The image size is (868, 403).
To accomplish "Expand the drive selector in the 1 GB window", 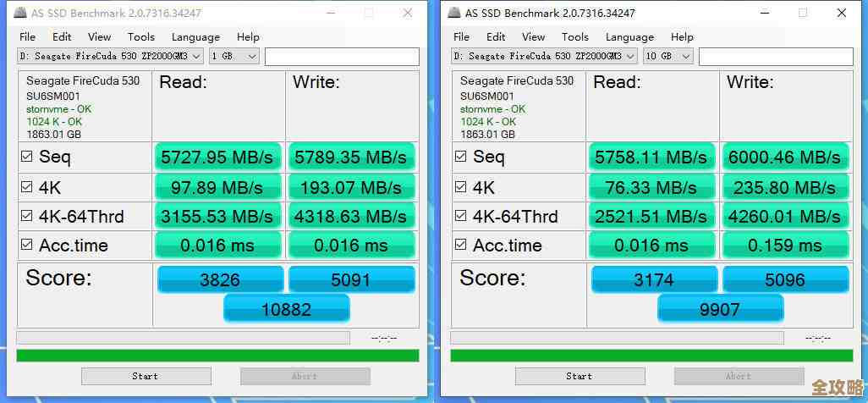I will pos(196,56).
